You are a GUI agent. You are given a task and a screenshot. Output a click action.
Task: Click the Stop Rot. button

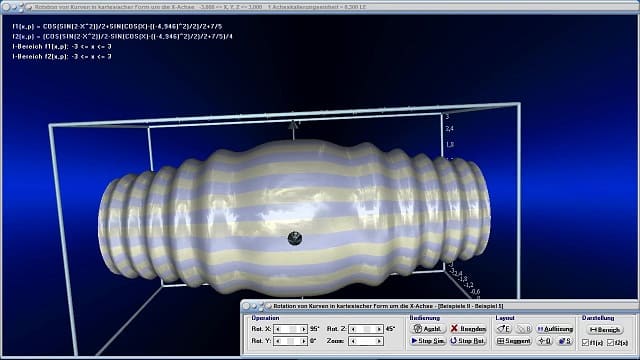pos(468,340)
